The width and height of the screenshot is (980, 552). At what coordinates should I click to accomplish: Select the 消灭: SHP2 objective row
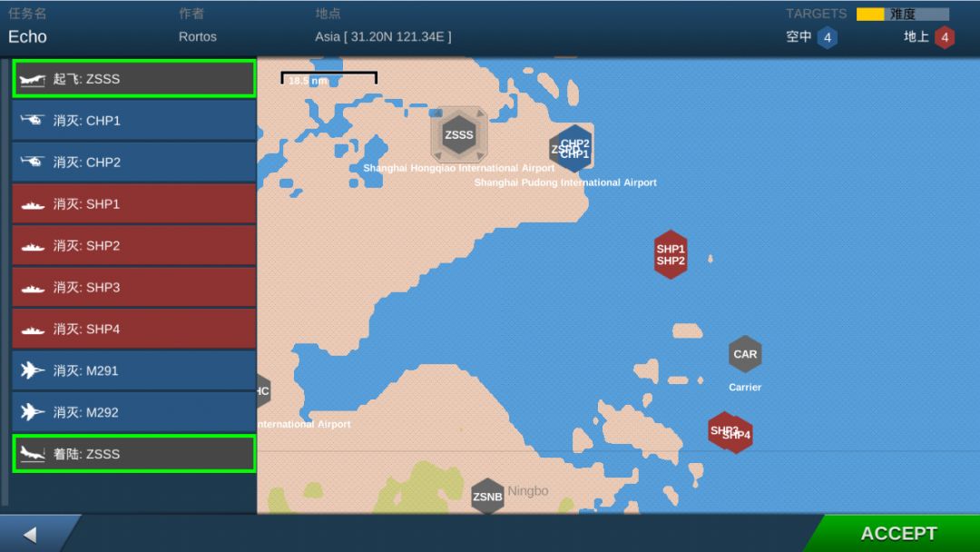133,246
